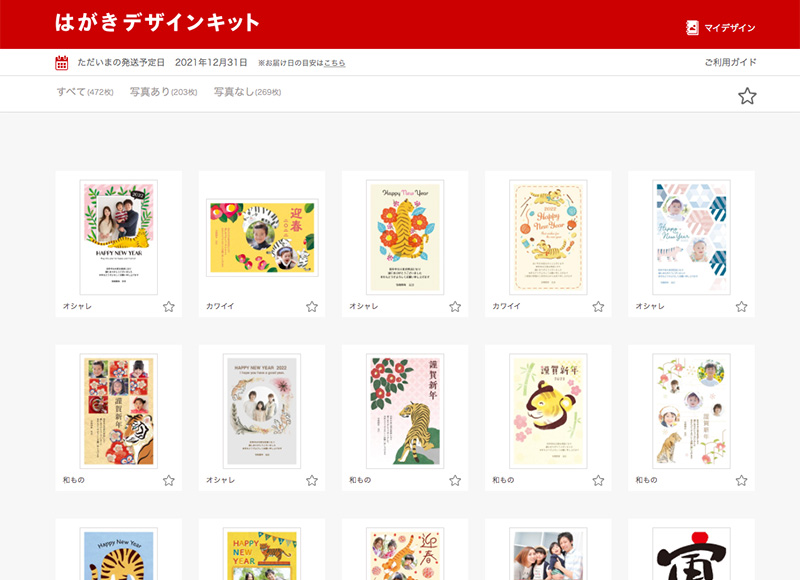Open the black calligraphy 寅 card thumbnail
Screen dimensions: 800x580
[691, 554]
